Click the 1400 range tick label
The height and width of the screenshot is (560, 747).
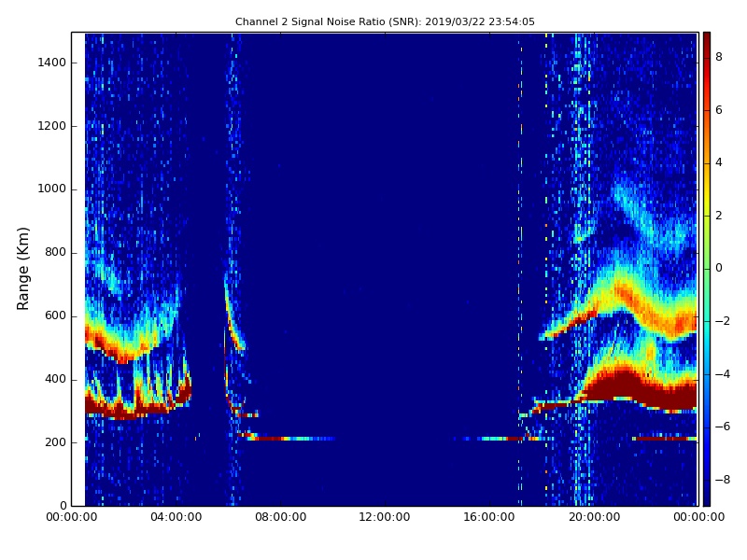point(52,63)
